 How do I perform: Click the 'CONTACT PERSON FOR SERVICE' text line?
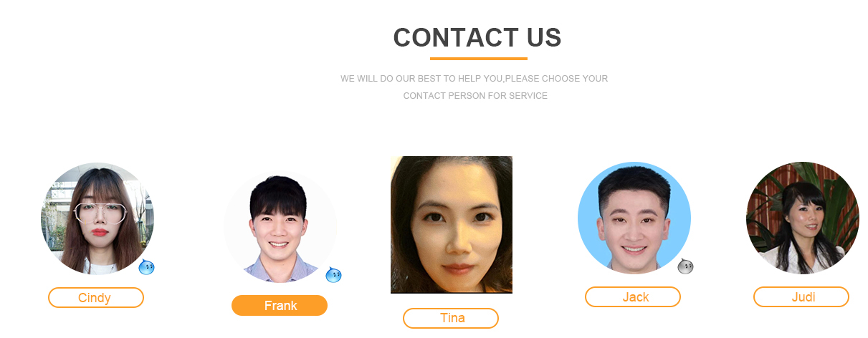(475, 96)
